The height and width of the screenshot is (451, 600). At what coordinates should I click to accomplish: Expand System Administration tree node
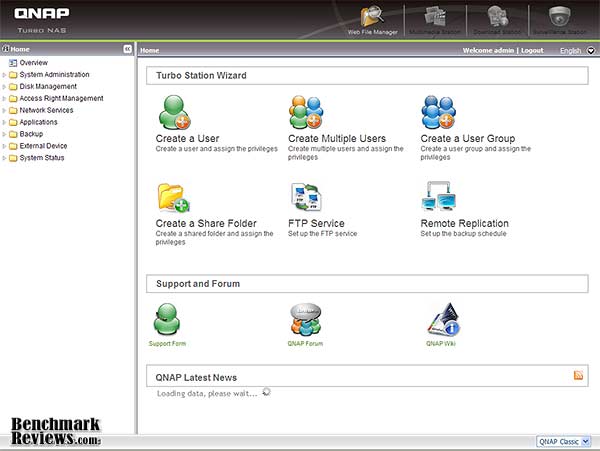pyautogui.click(x=4, y=75)
